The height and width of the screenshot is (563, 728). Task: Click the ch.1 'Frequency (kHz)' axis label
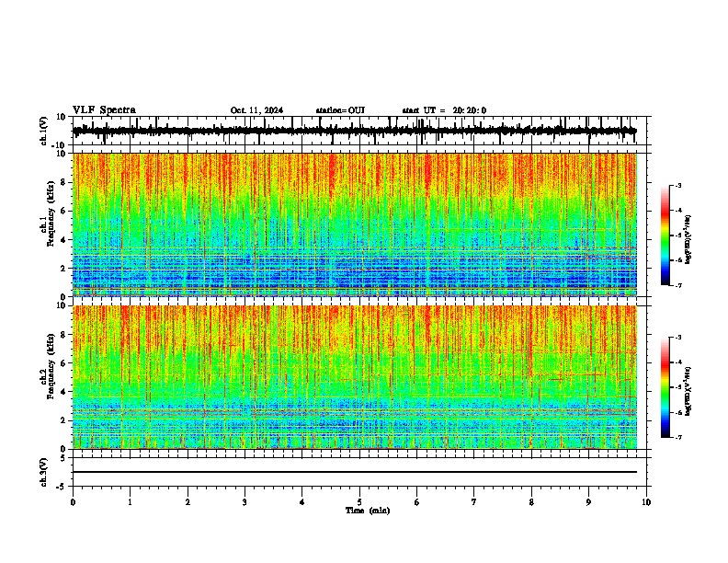[x=51, y=214]
